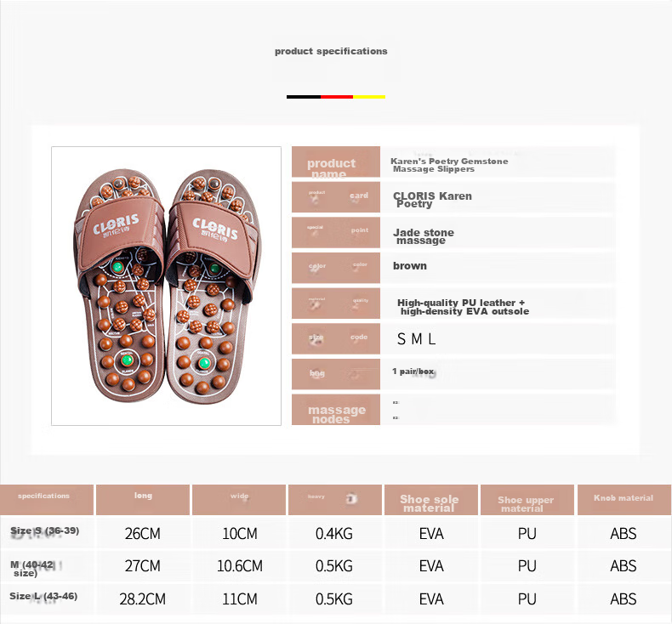Click the '11CM' width cell
The image size is (672, 624).
pos(240,599)
